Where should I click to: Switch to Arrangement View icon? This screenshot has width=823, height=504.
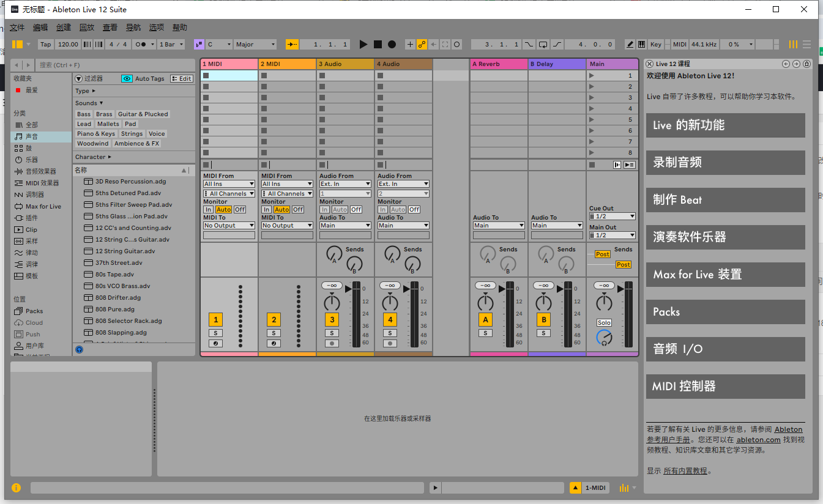pos(807,45)
